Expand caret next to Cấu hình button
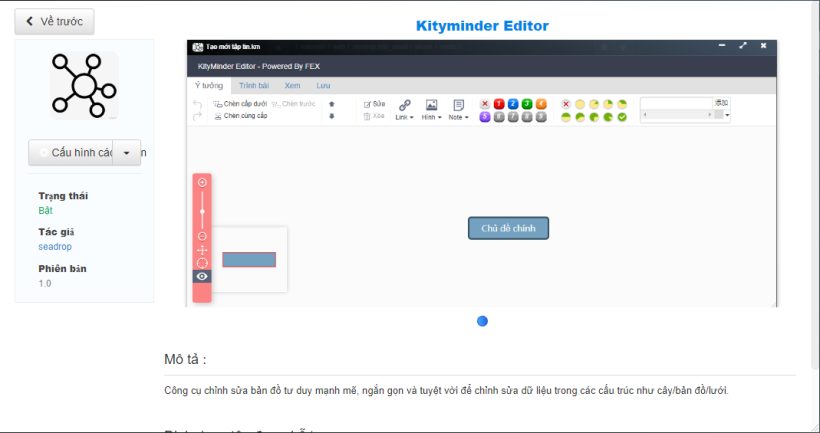The width and height of the screenshot is (820, 433). 127,153
